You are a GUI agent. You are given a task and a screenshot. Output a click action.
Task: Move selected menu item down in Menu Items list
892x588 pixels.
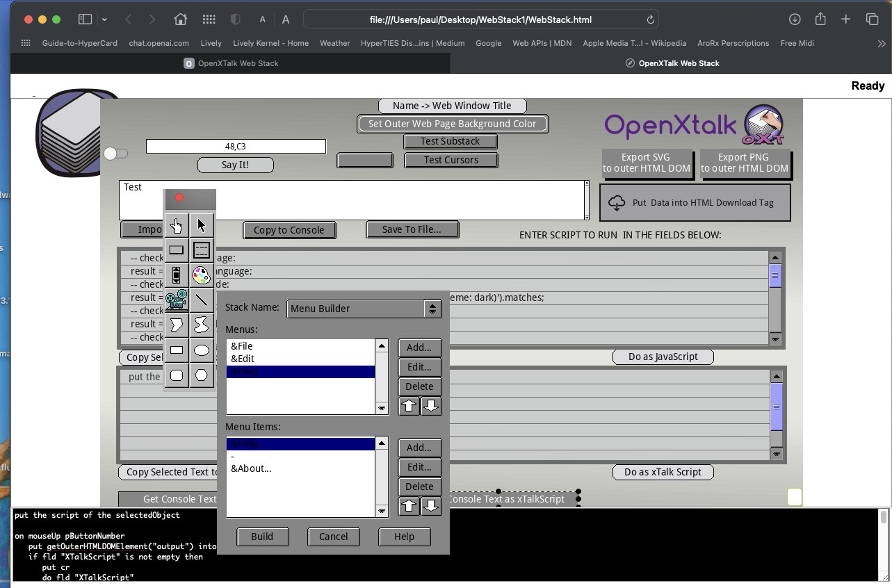pyautogui.click(x=431, y=506)
